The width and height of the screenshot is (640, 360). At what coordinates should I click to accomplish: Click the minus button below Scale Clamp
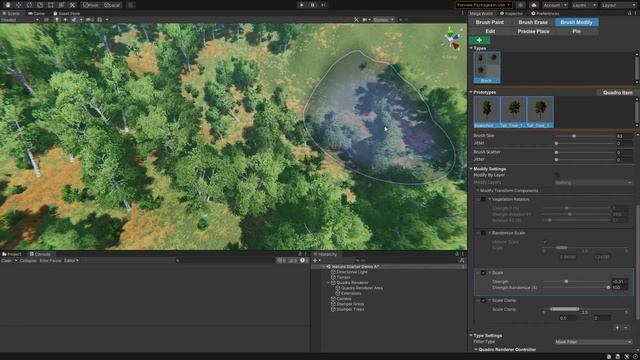(626, 328)
